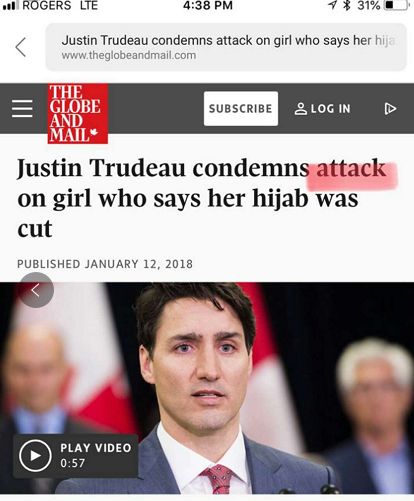Tap the location arrow status icon
Screen dimensions: 414x501
click(332, 5)
